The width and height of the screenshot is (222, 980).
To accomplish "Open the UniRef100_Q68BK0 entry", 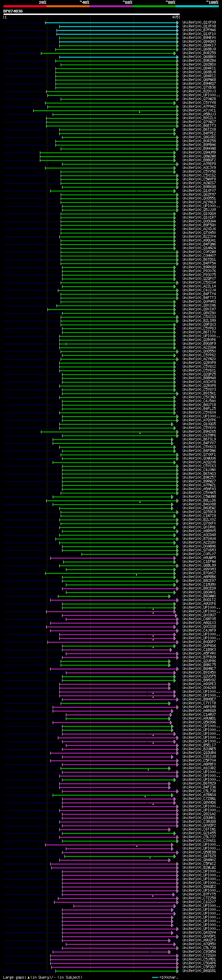I will click(x=199, y=57).
